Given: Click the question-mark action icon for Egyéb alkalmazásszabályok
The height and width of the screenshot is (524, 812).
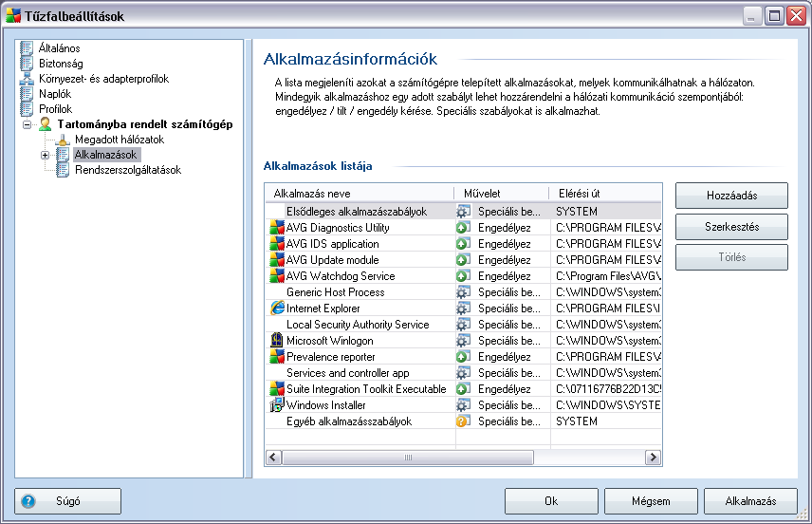Looking at the screenshot, I should point(463,421).
